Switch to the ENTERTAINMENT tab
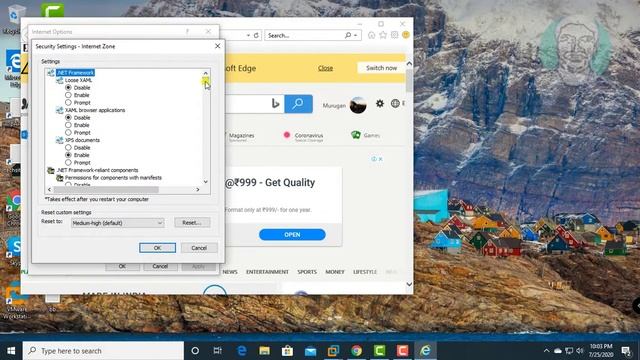 267,272
